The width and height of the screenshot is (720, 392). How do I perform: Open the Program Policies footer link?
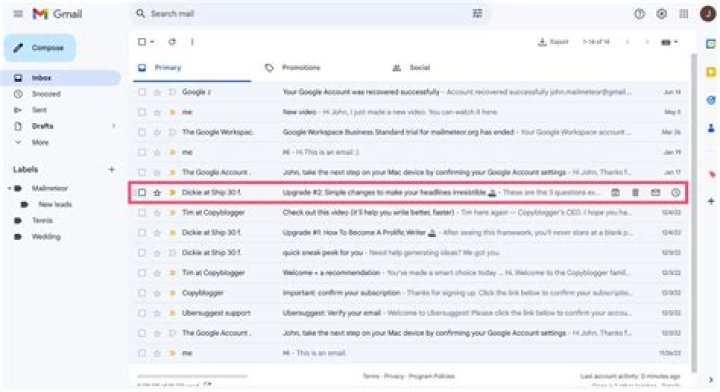(x=431, y=376)
